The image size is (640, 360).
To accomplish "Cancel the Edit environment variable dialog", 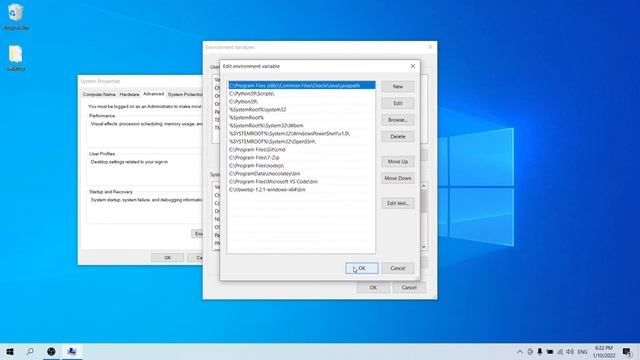I will [398, 268].
